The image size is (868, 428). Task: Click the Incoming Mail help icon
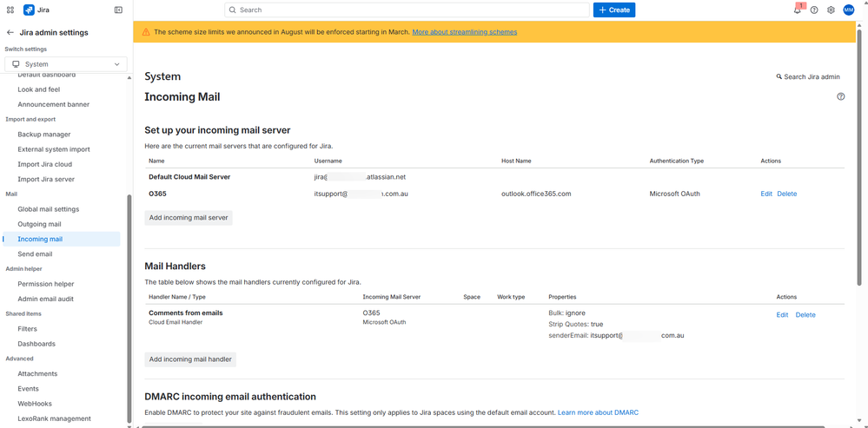(x=841, y=96)
